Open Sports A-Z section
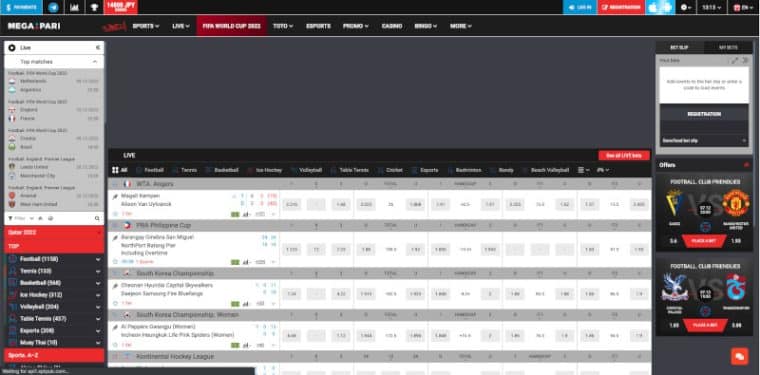760x375 pixels. tap(54, 355)
